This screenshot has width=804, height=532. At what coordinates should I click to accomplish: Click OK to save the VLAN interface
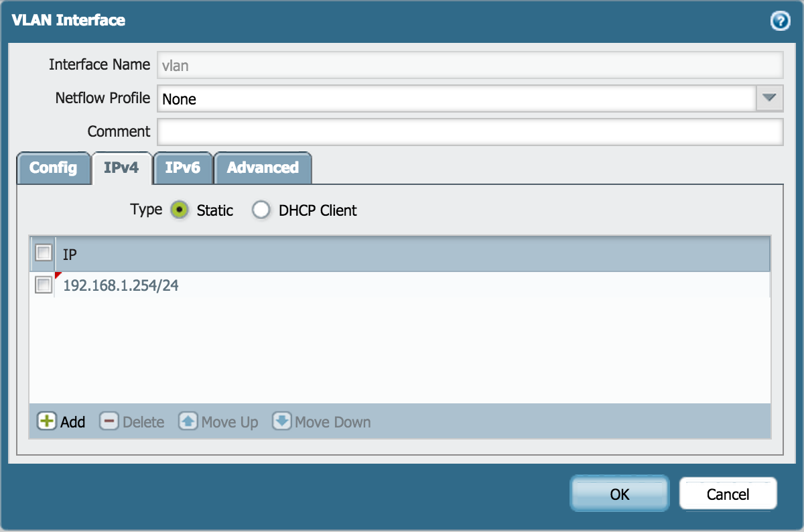pos(618,494)
